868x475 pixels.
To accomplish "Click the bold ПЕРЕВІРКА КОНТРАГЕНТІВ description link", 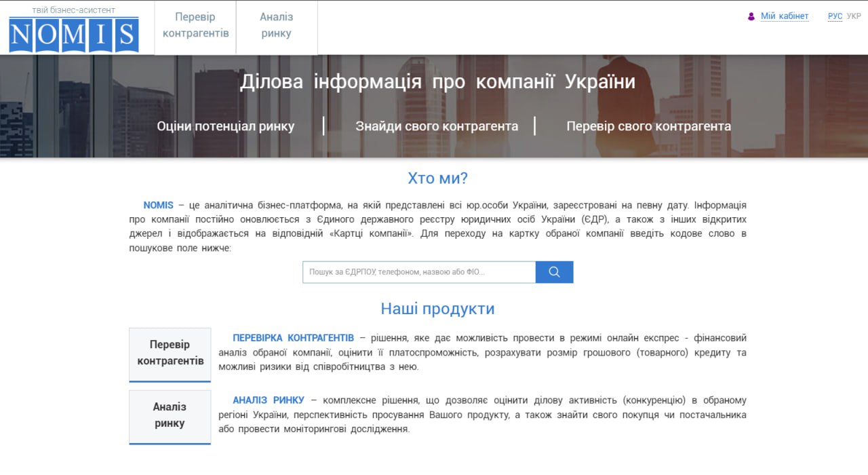I will (x=293, y=338).
